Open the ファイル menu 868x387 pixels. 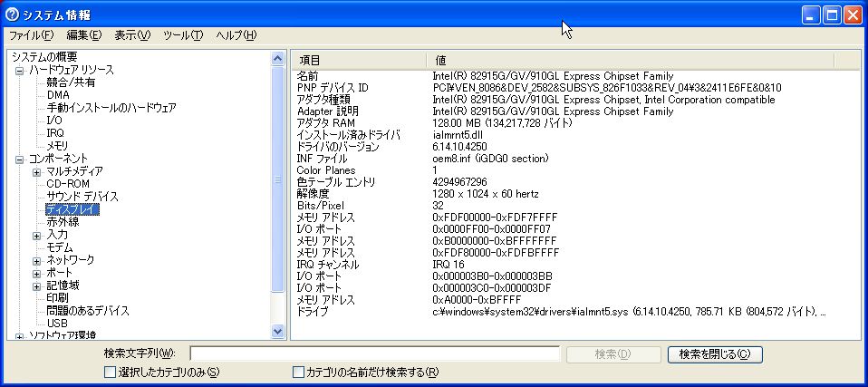click(x=31, y=35)
